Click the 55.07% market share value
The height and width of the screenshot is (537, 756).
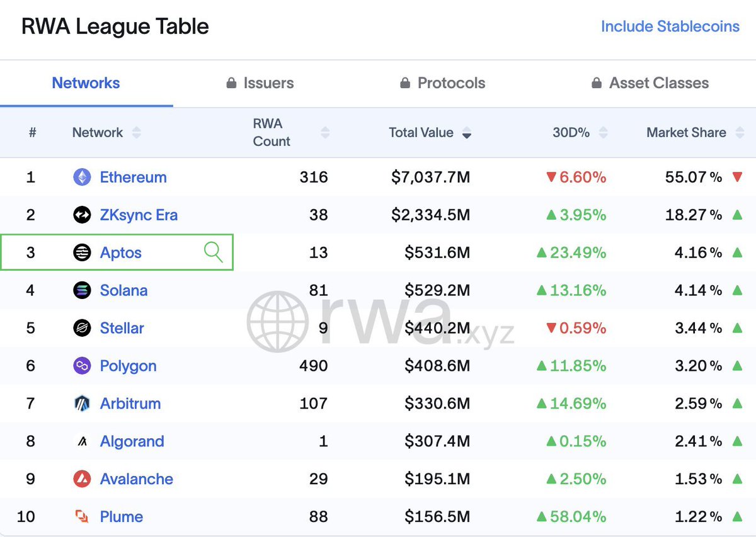click(x=694, y=178)
